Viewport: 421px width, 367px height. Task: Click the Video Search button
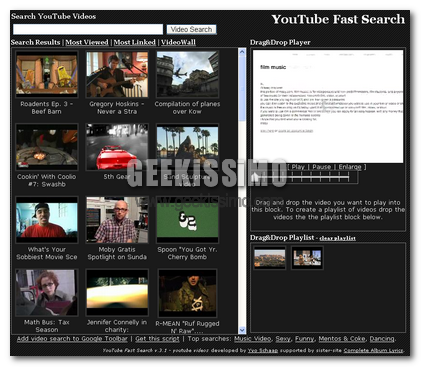(x=191, y=29)
